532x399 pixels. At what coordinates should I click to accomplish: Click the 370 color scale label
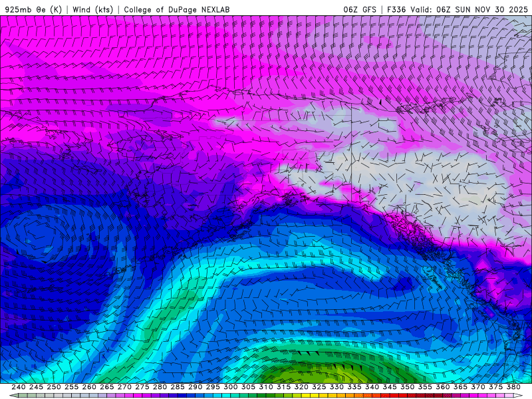pos(477,387)
